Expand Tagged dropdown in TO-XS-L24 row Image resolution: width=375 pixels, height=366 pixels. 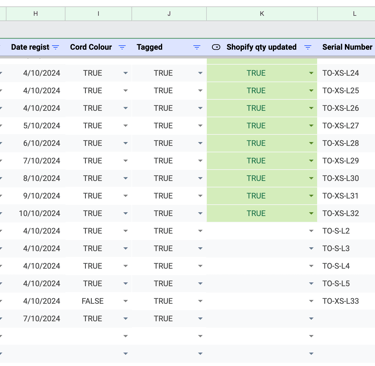[200, 73]
